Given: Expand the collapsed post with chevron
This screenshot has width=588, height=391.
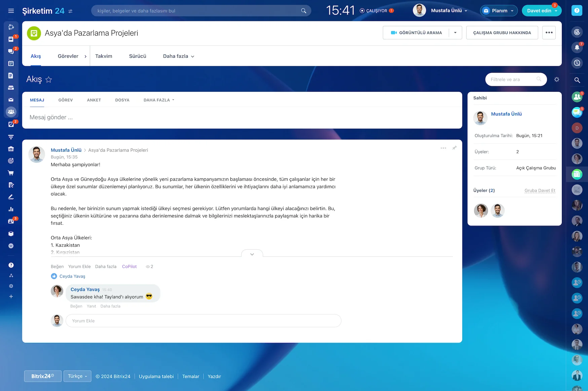Looking at the screenshot, I should click(252, 254).
